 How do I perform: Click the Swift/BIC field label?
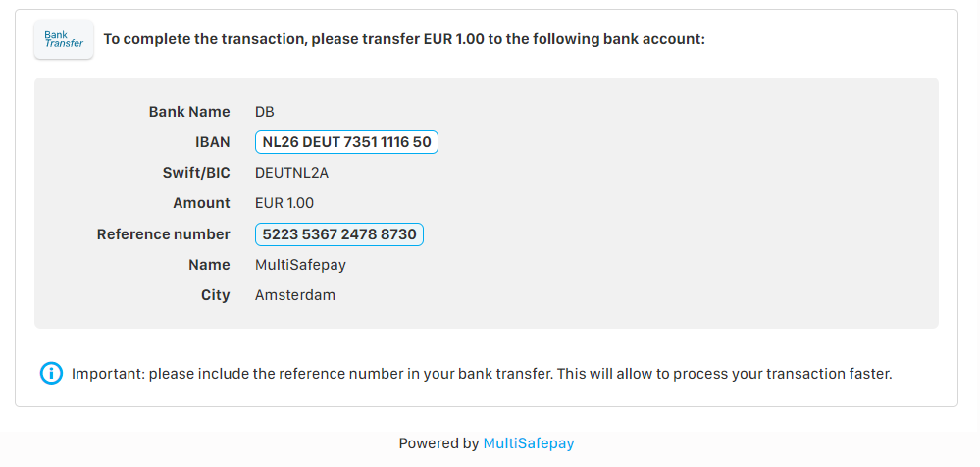tap(196, 173)
